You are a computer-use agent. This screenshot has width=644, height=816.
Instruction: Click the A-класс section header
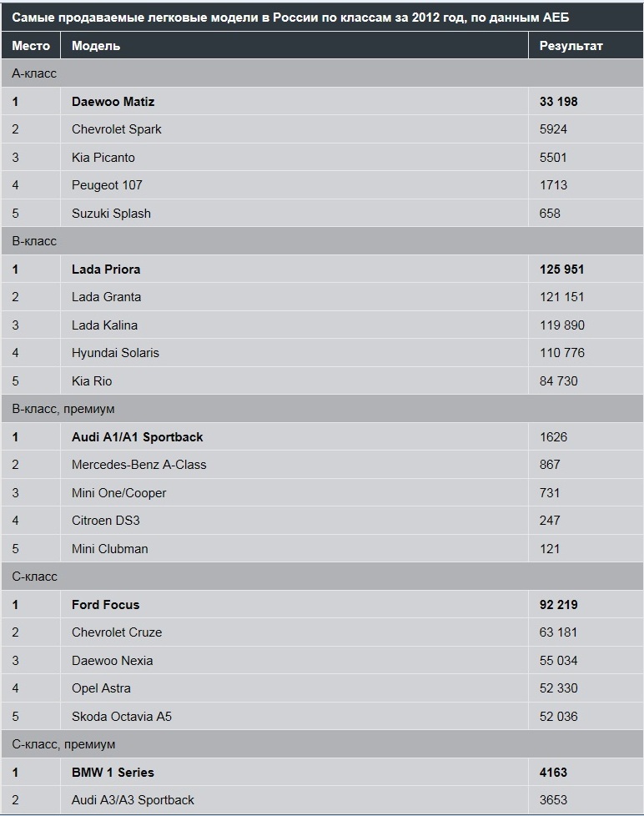pos(322,73)
